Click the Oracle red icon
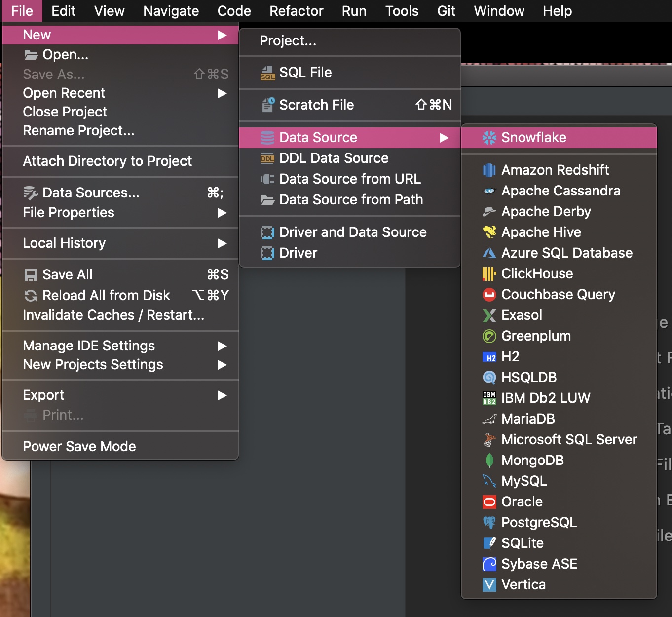This screenshot has width=672, height=617. (x=489, y=502)
